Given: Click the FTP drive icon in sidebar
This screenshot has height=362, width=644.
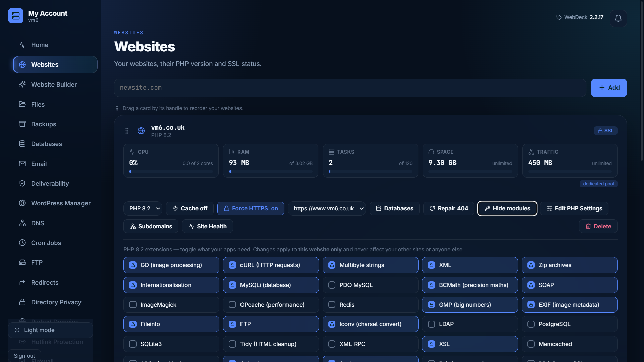Looking at the screenshot, I should tap(22, 262).
